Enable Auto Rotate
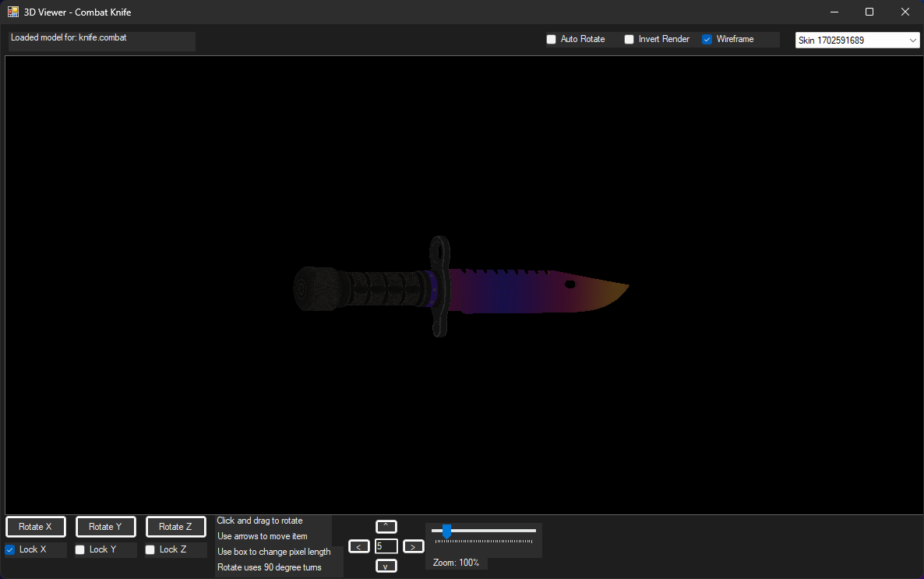This screenshot has width=924, height=579. click(552, 39)
